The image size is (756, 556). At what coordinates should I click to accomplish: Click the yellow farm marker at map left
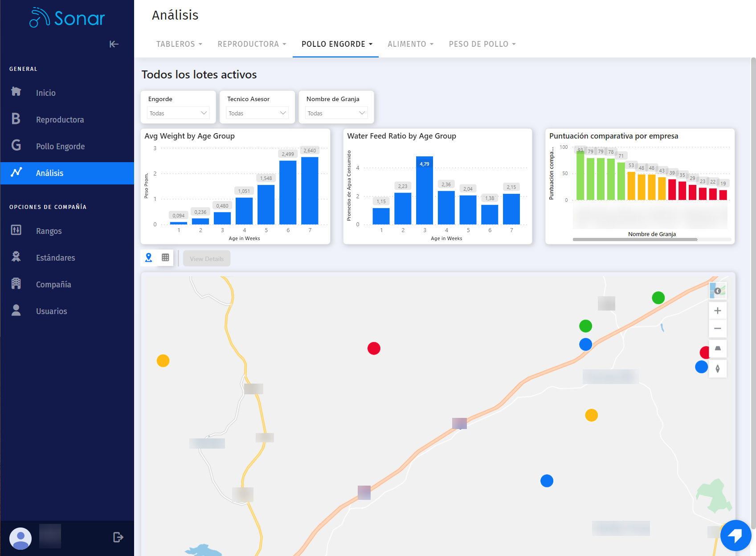(163, 360)
